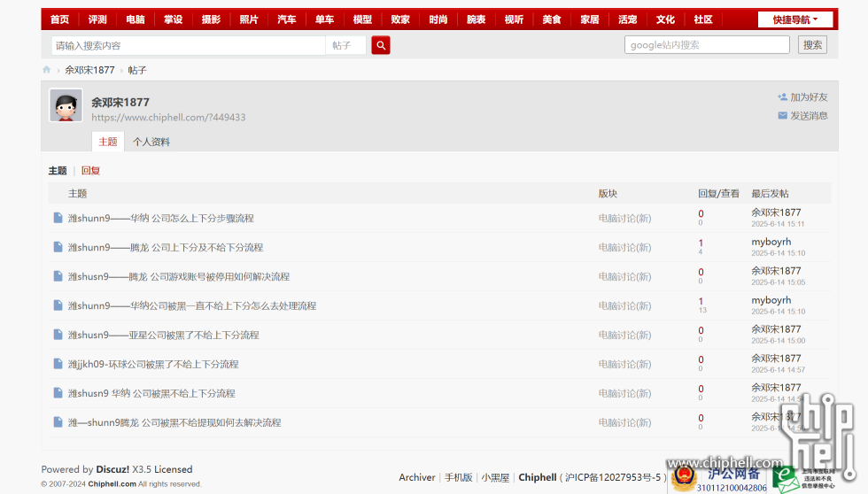Click 帖子 in the breadcrumb

point(137,70)
